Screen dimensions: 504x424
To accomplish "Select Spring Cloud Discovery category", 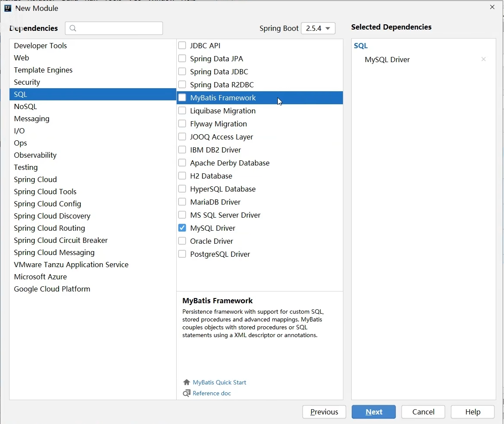I will tap(92, 216).
